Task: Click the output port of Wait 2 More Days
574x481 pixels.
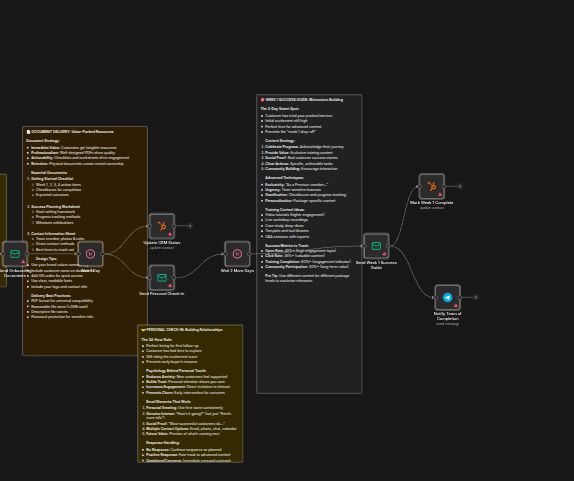Action: [x=249, y=254]
